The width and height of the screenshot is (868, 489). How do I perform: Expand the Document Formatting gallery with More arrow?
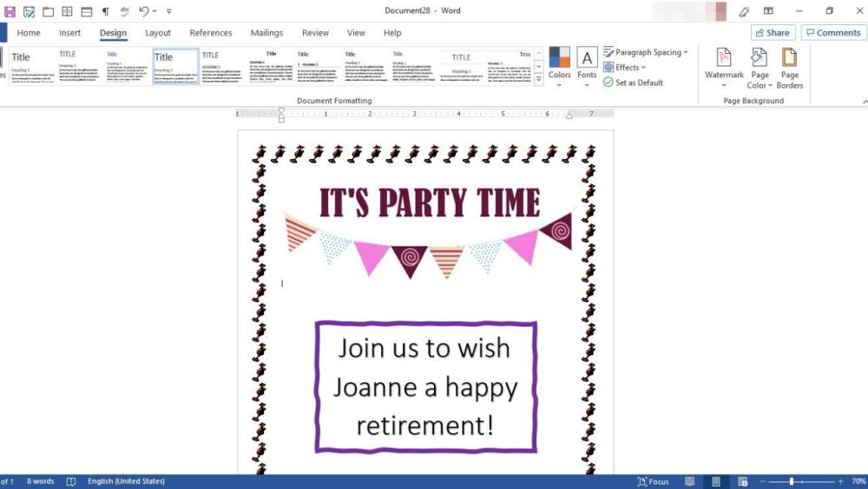(x=539, y=81)
